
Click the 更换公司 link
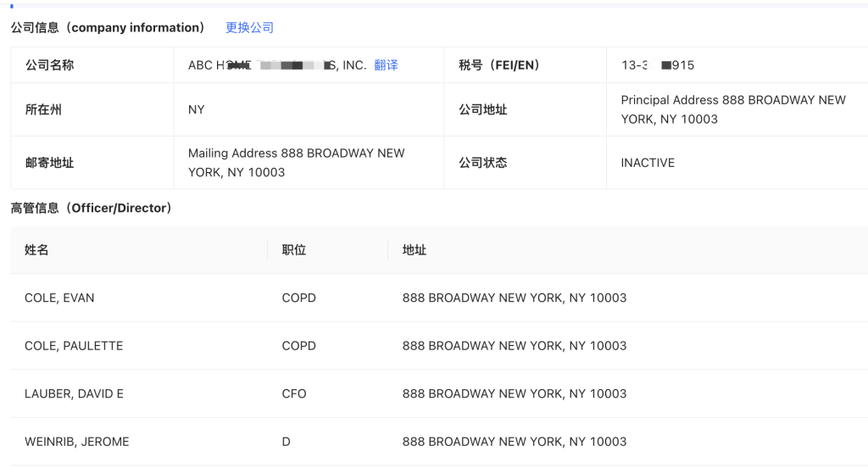[250, 28]
